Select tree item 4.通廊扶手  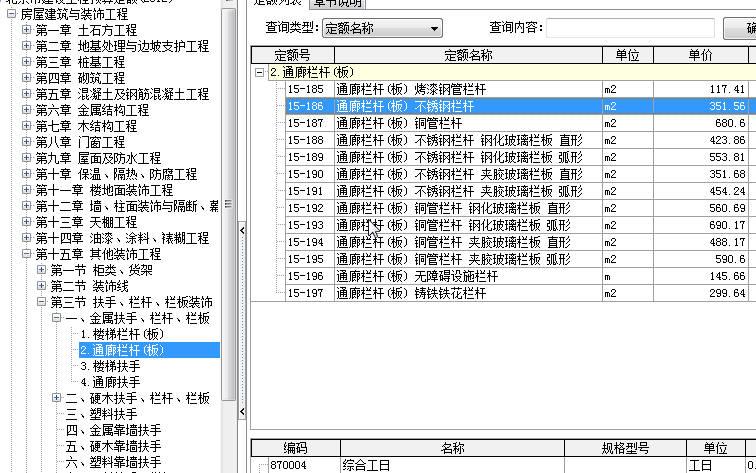(x=110, y=382)
